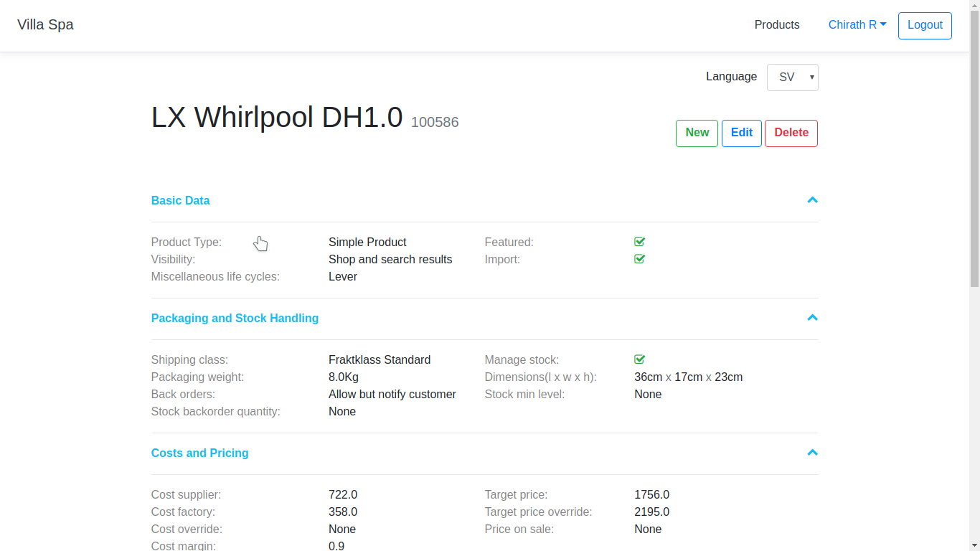Click the Villa Spa brand link

45,25
